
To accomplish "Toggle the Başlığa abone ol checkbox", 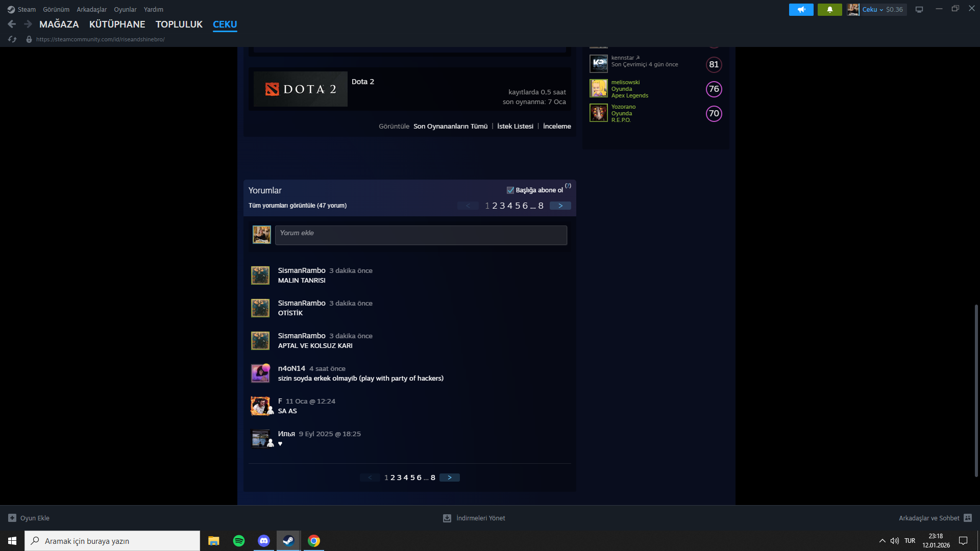I will point(510,190).
